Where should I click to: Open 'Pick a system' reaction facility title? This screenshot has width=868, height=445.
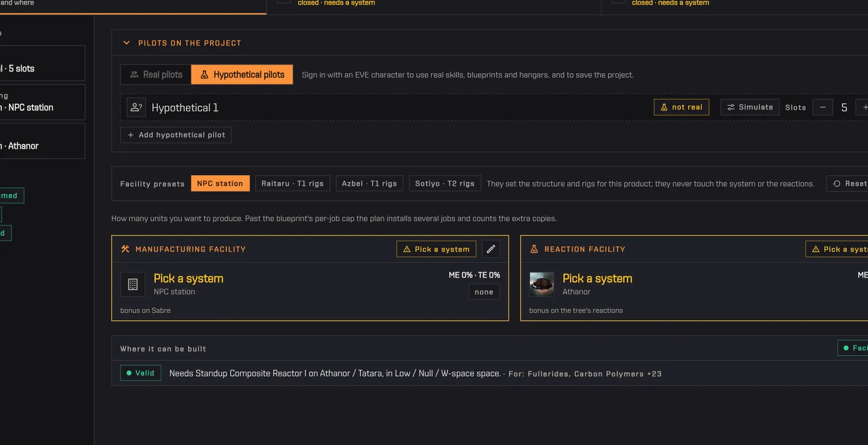[x=597, y=279]
